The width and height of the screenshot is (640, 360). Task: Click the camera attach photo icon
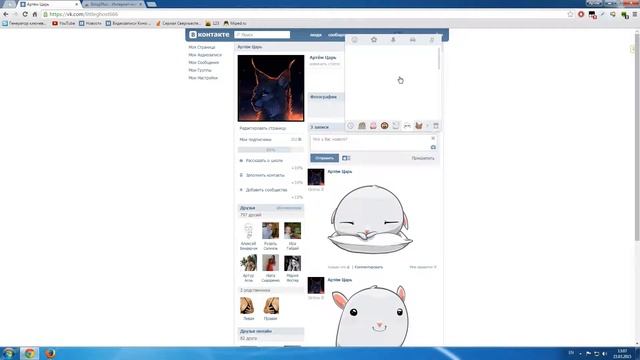[x=433, y=147]
